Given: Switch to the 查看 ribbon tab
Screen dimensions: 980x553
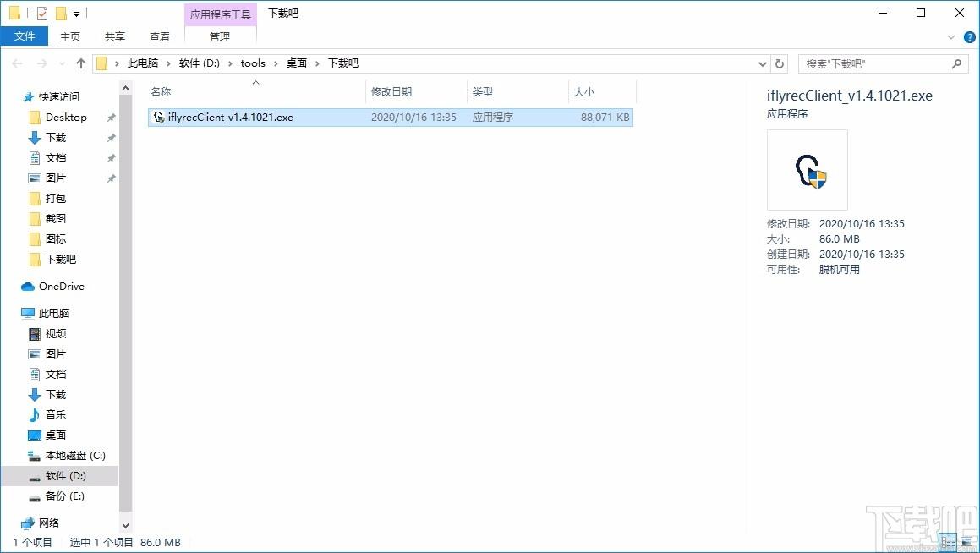Looking at the screenshot, I should [x=159, y=37].
